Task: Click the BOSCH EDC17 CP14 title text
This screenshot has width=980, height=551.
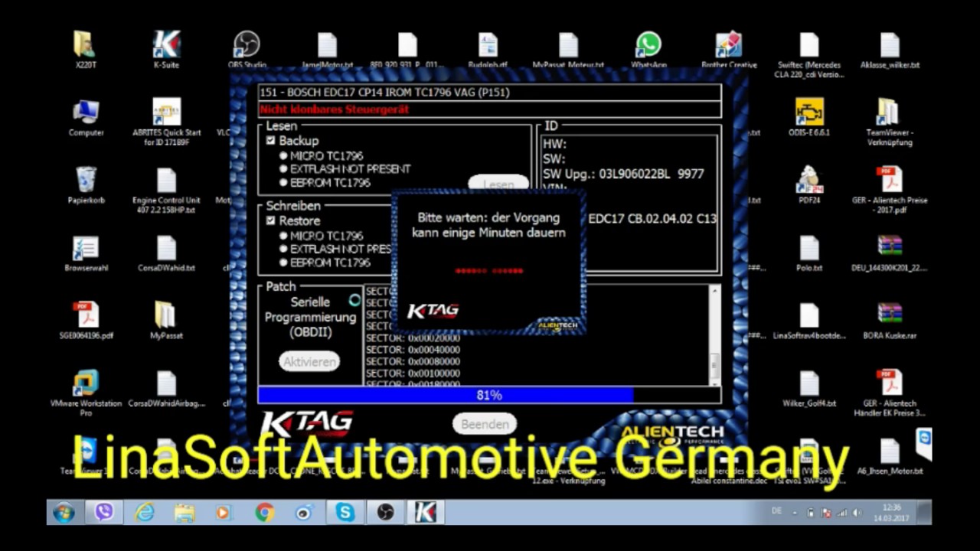Action: pyautogui.click(x=384, y=93)
